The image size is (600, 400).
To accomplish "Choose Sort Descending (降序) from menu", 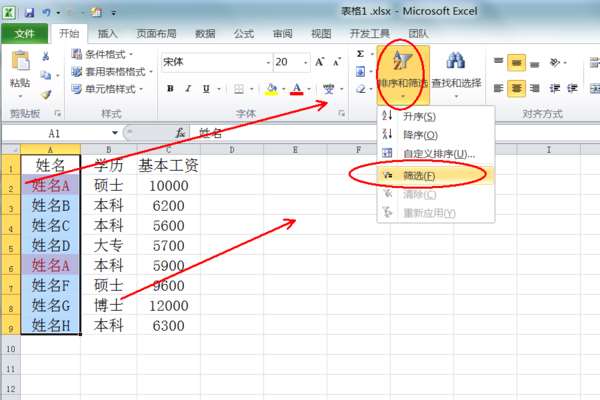I will click(x=435, y=135).
